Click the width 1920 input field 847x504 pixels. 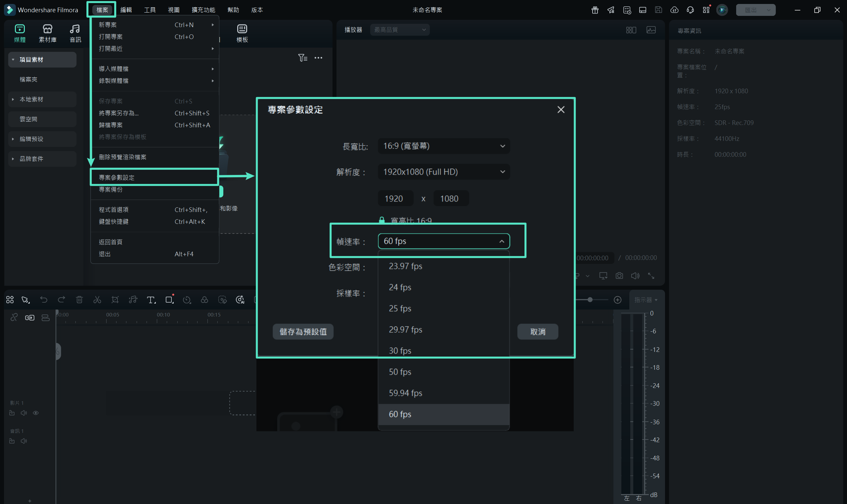(x=395, y=198)
